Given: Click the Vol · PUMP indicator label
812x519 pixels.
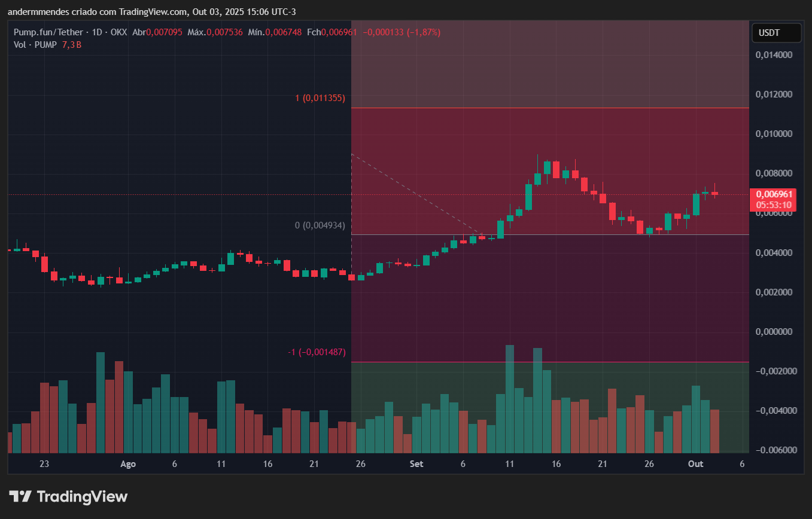Looking at the screenshot, I should pyautogui.click(x=35, y=44).
